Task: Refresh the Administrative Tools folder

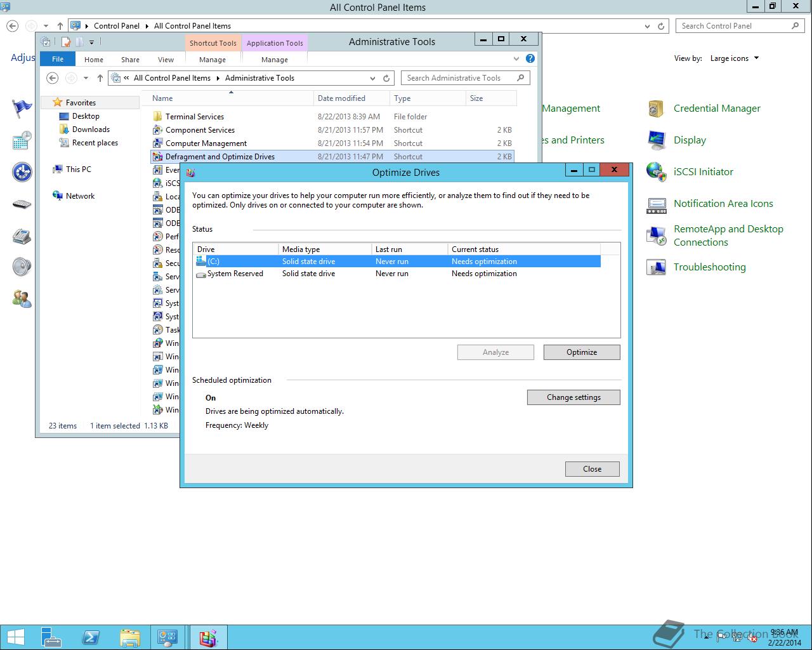Action: click(x=386, y=78)
